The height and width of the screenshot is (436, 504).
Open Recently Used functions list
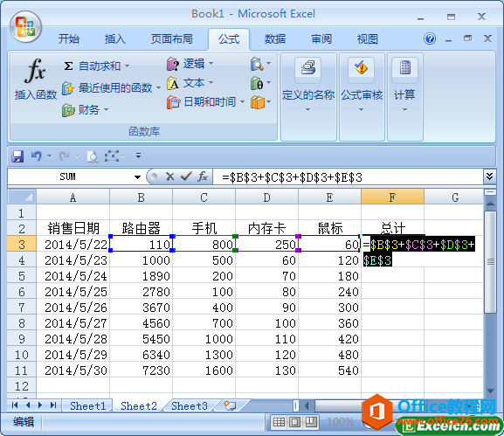(x=111, y=87)
